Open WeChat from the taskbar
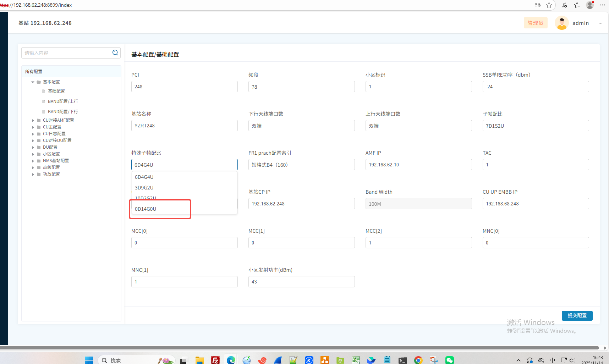Image resolution: width=609 pixels, height=364 pixels. pos(450,360)
